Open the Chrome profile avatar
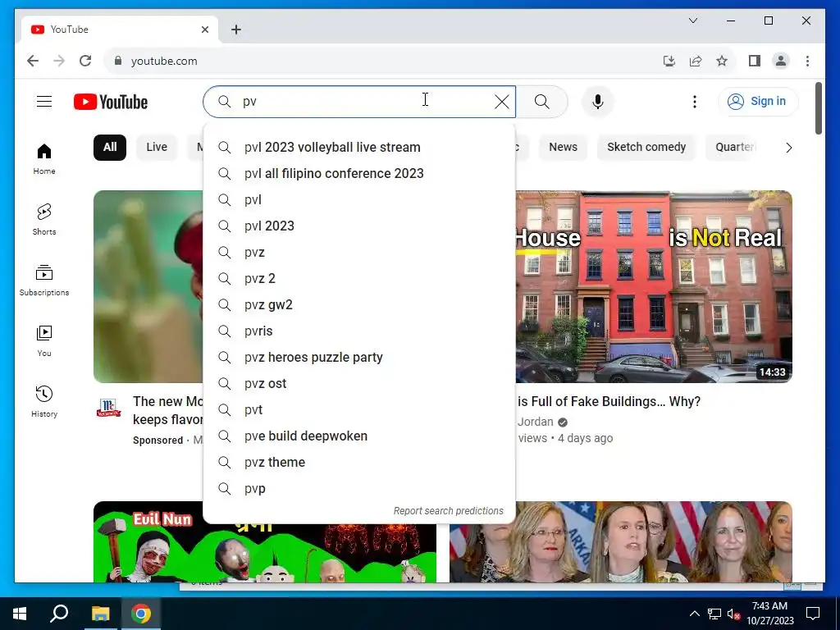The image size is (840, 630). [x=781, y=61]
